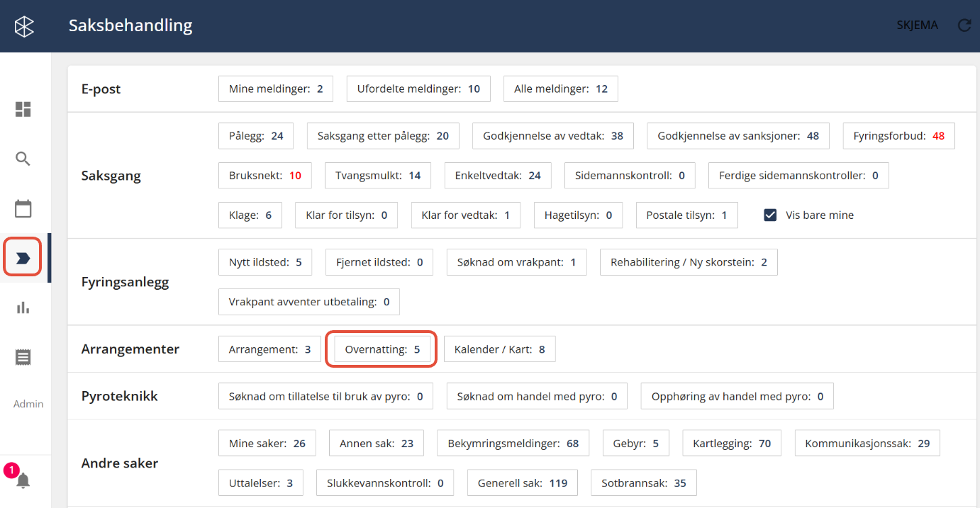Click the refresh icon in header
This screenshot has height=508, width=980.
point(964,26)
